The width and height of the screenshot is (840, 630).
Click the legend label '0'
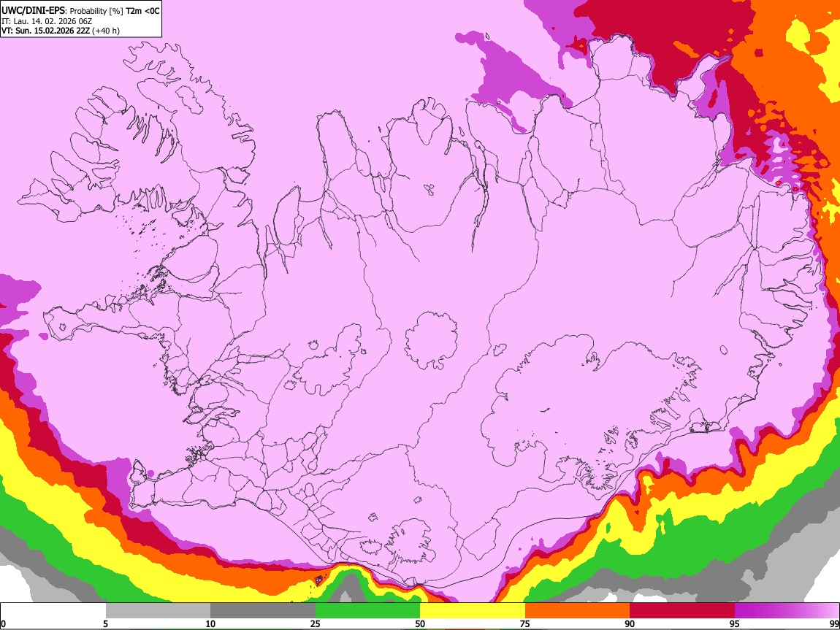coord(3,623)
